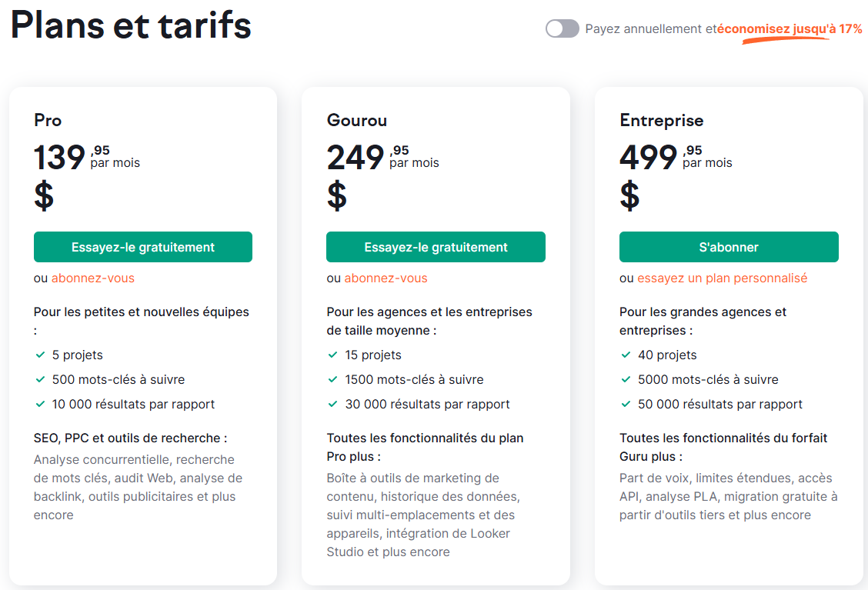
Task: Toggle annual billing switch
Action: [x=562, y=28]
